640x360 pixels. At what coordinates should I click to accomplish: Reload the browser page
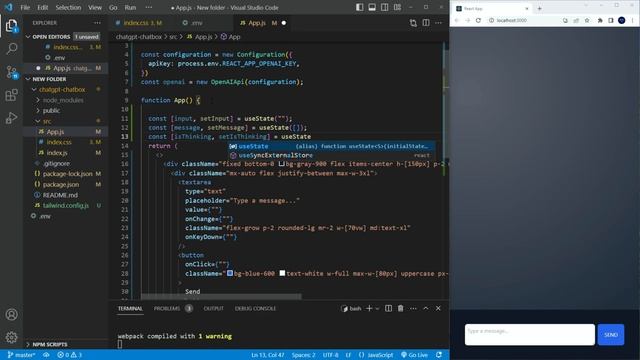pos(478,20)
